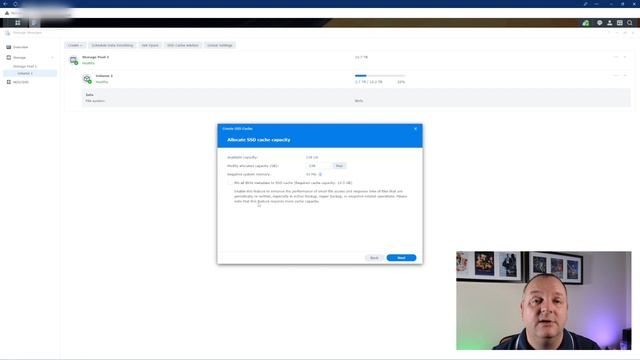Image resolution: width=640 pixels, height=360 pixels.
Task: Open HDD/SSD page in sidebar
Action: click(x=21, y=82)
